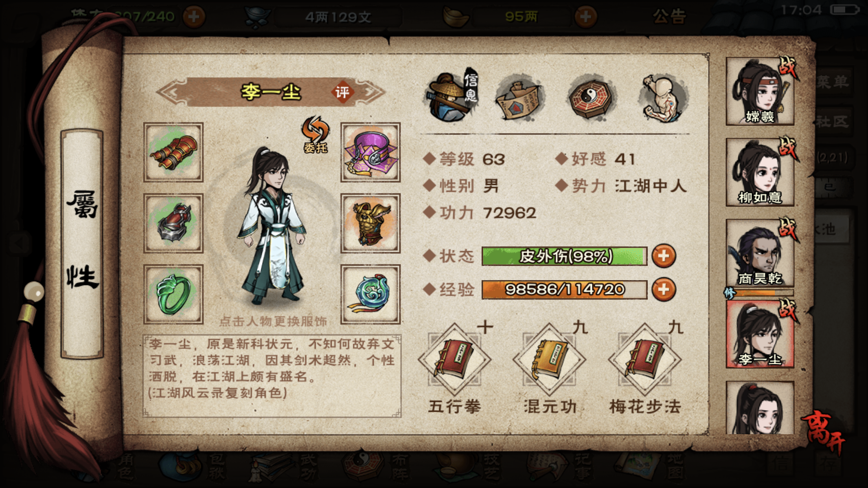Image resolution: width=868 pixels, height=488 pixels.
Task: Click the 离开 leave button
Action: (824, 432)
